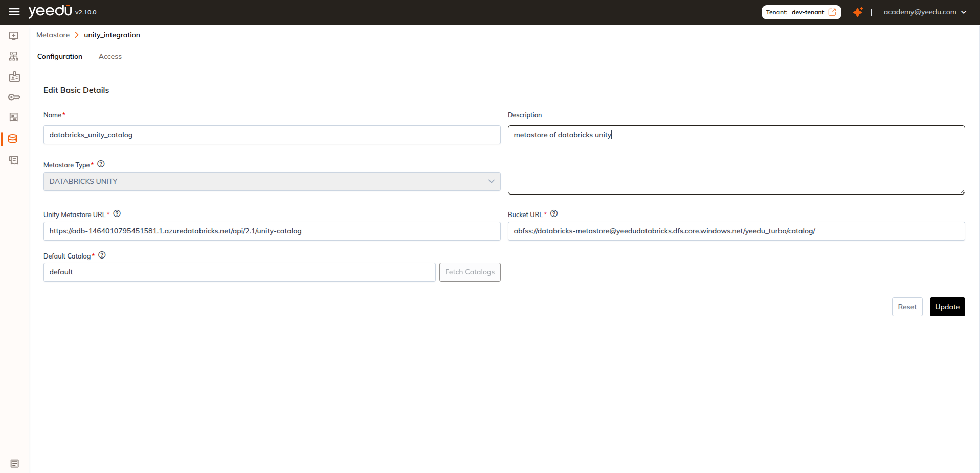Image resolution: width=980 pixels, height=473 pixels.
Task: Focus the Unity Metastore URL field
Action: [272, 231]
